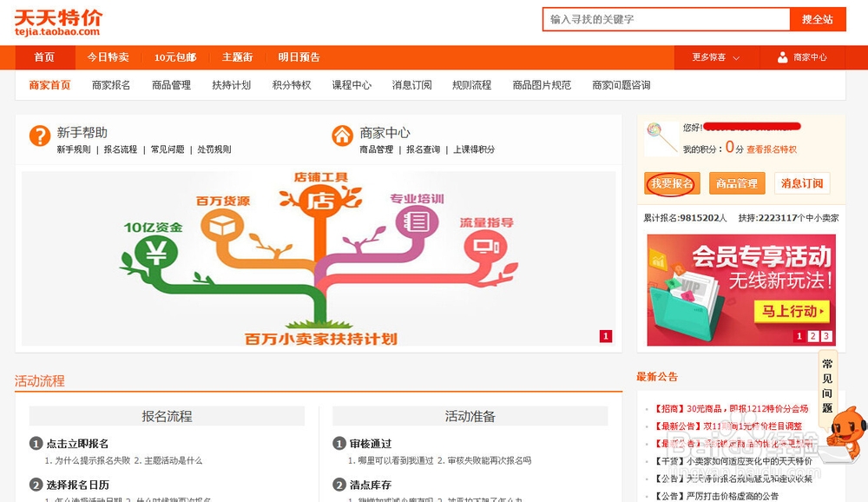Select 商家首页 in the submenu
The height and width of the screenshot is (502, 868).
click(x=49, y=85)
